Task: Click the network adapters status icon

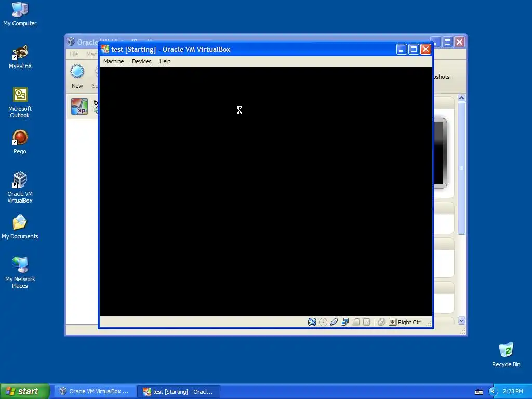Action: pos(345,322)
